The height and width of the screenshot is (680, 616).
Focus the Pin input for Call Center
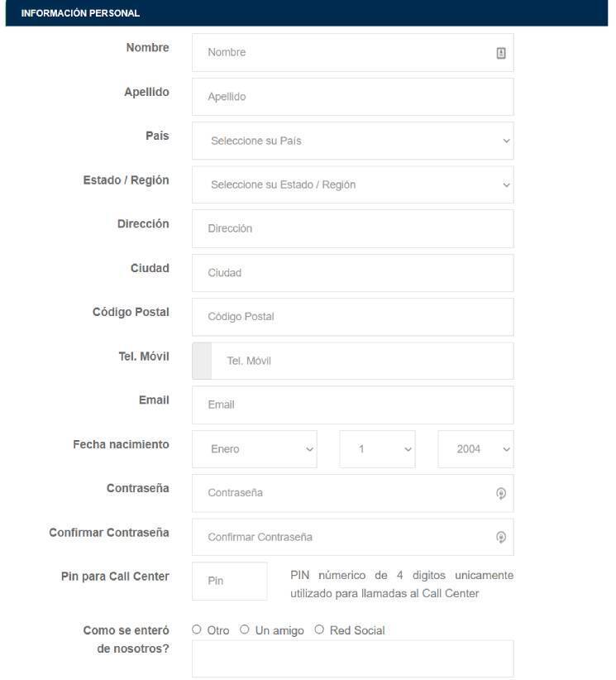230,582
